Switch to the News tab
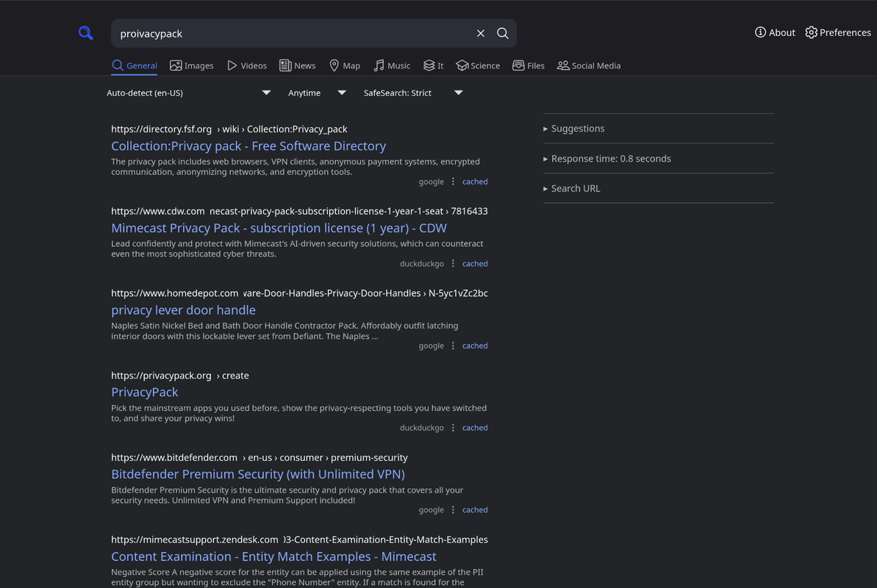Screen dimensions: 877x588 (297, 65)
